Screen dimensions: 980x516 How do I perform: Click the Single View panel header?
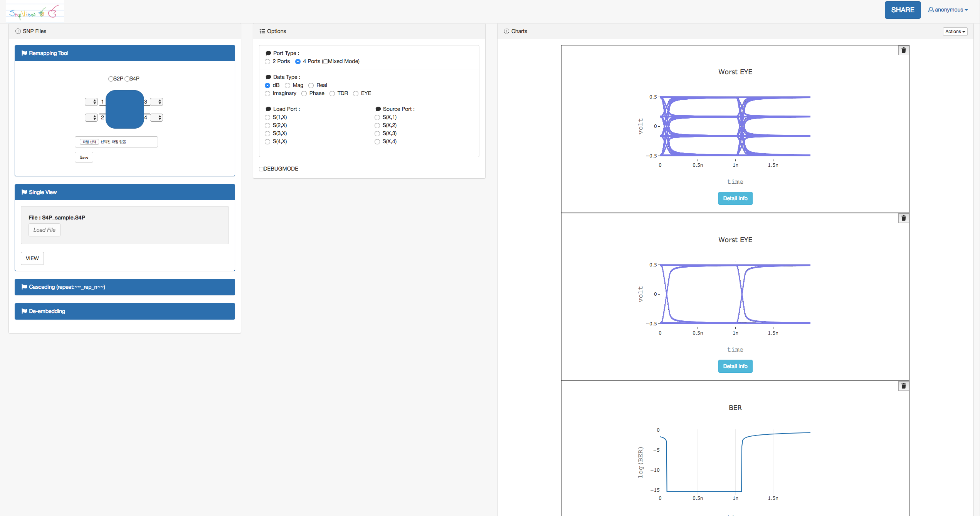124,192
